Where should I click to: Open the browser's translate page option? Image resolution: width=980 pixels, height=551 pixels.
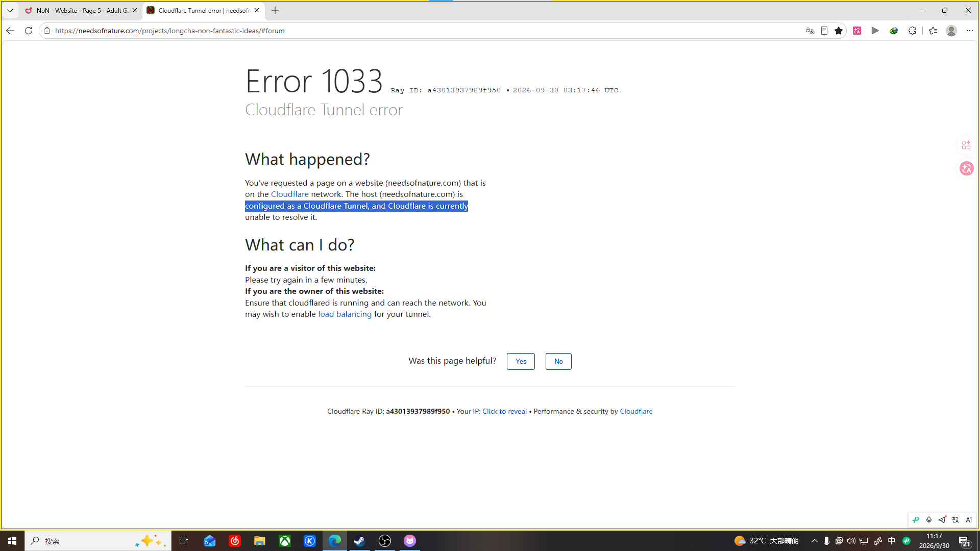(810, 31)
